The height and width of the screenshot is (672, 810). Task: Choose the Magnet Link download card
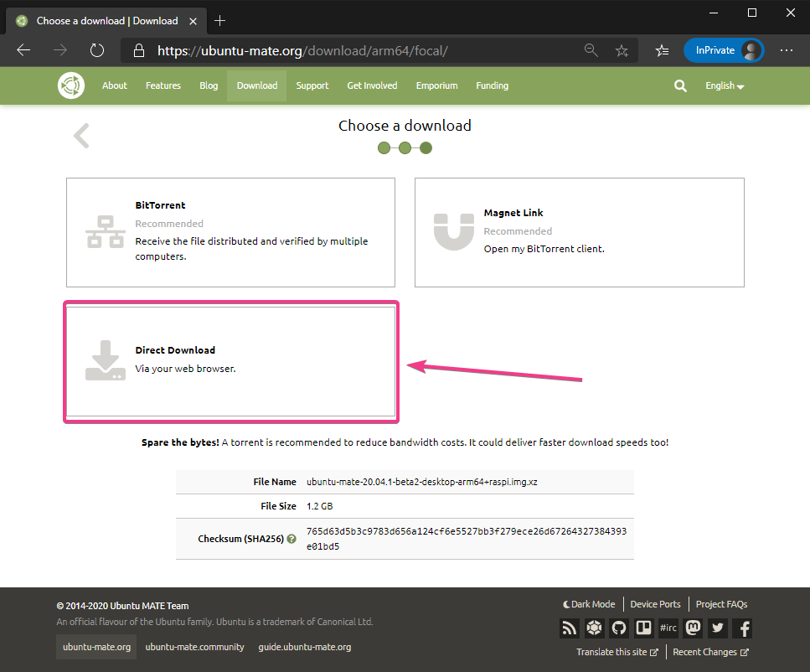pyautogui.click(x=579, y=233)
